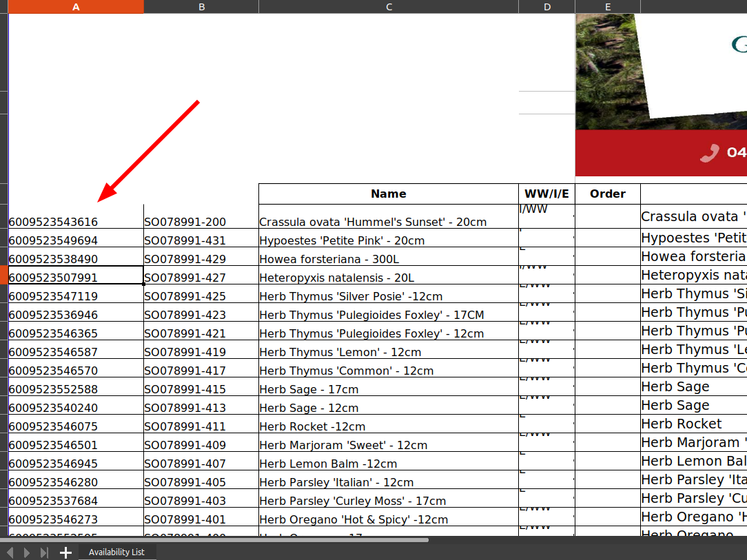Click the previous sheet arrow

point(10,552)
